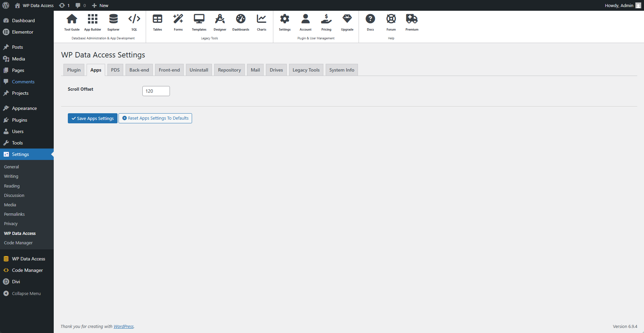Viewport: 644px width, 333px height.
Task: Open the Explorer database icon
Action: tap(113, 22)
